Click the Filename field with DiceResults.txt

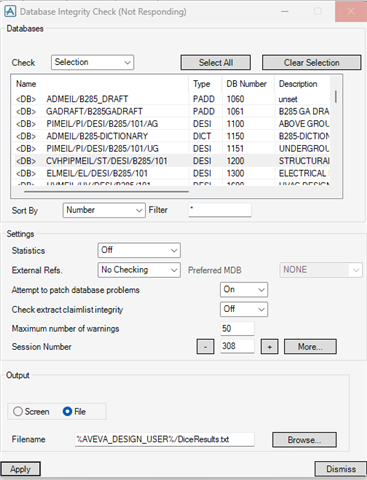(164, 439)
